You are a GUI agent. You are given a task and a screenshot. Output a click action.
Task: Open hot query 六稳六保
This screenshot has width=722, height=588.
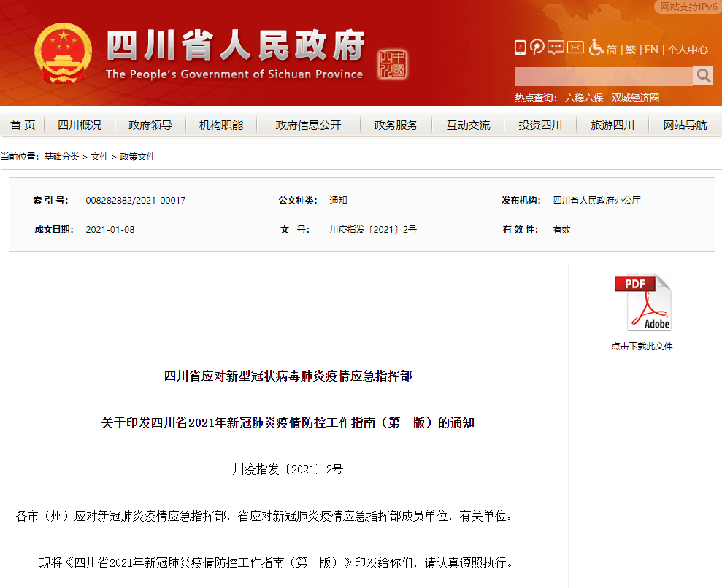(584, 98)
